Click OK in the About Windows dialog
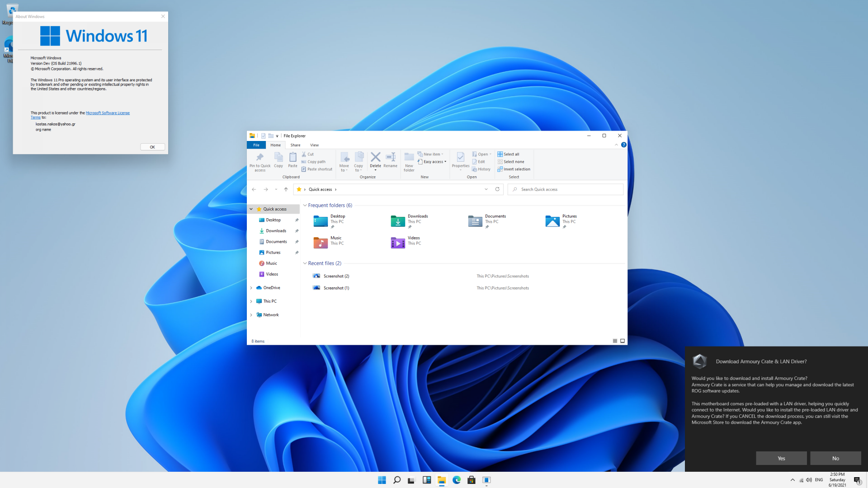 [x=152, y=147]
